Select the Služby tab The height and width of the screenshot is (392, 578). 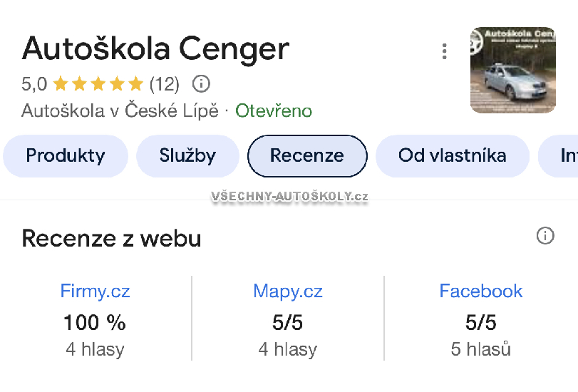pyautogui.click(x=187, y=155)
